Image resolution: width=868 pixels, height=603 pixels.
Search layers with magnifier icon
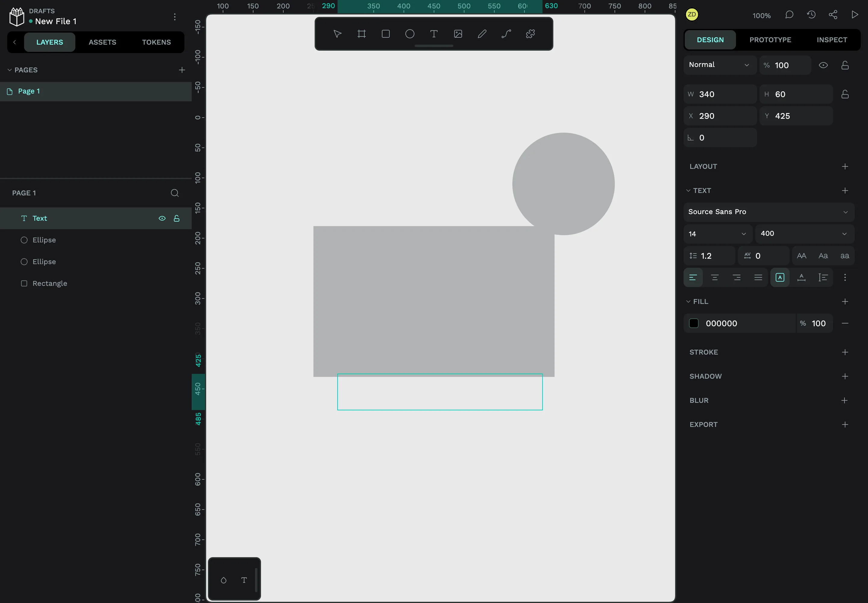point(175,193)
